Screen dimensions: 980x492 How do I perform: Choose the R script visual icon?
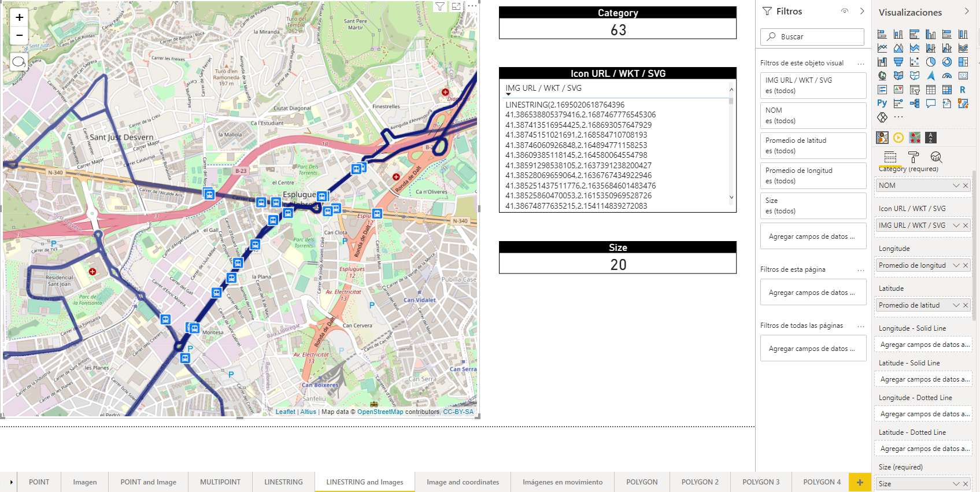[963, 90]
